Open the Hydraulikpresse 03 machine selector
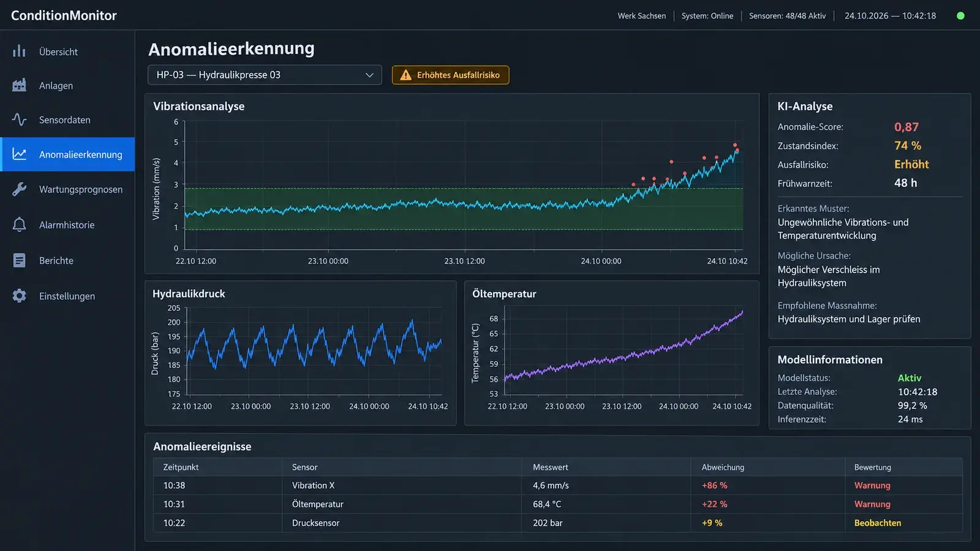The width and height of the screenshot is (980, 551). point(265,75)
